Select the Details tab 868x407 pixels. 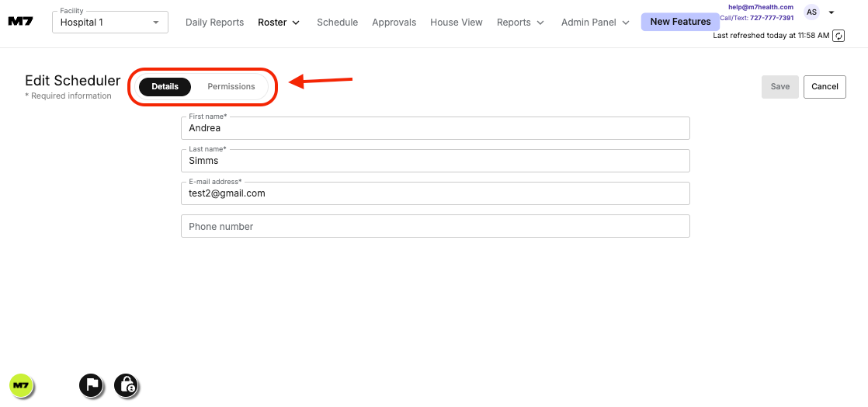(165, 87)
